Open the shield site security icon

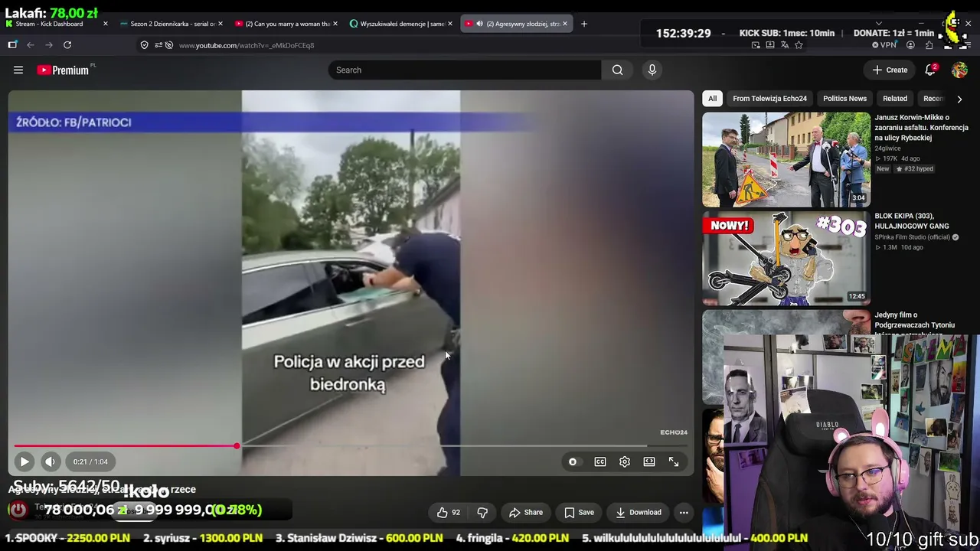[144, 45]
